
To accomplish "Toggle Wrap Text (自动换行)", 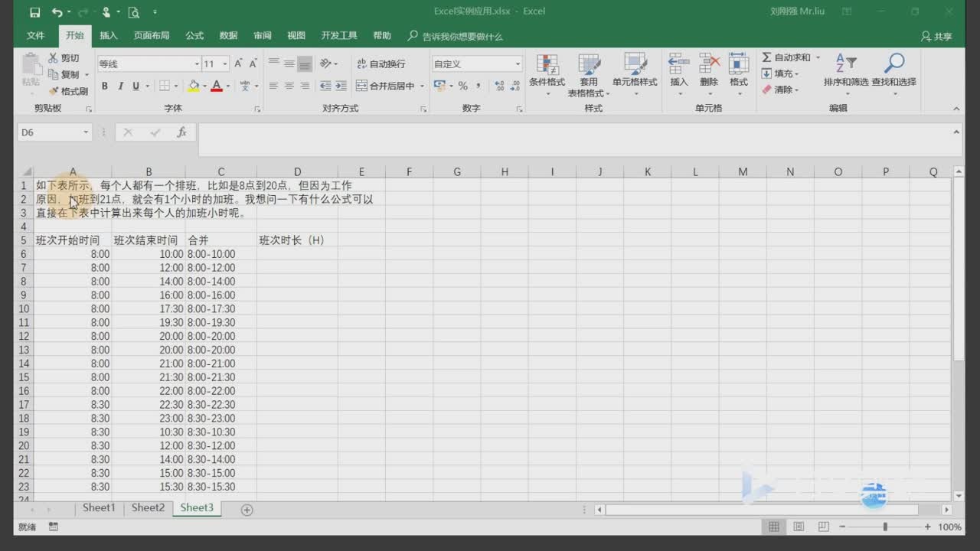I will [x=381, y=64].
